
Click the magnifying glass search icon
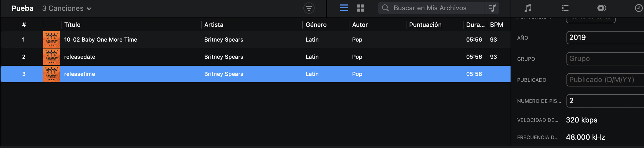point(385,8)
